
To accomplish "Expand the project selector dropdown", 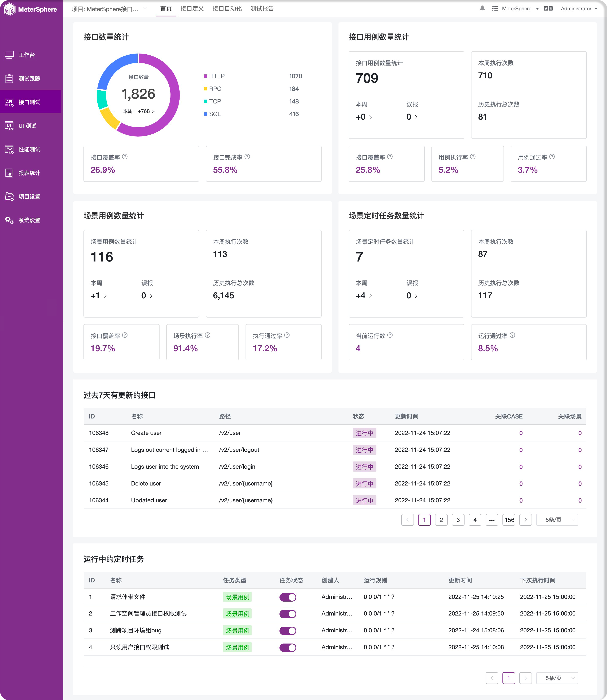I will [x=145, y=9].
